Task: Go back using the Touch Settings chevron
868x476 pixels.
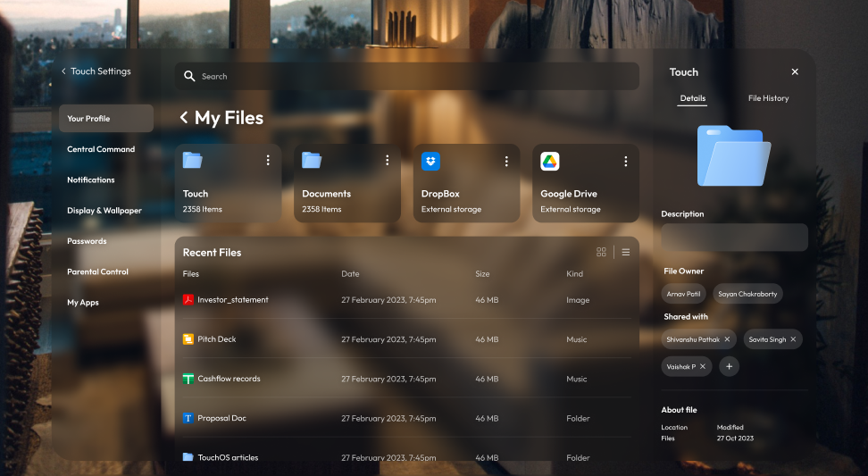Action: click(x=63, y=71)
